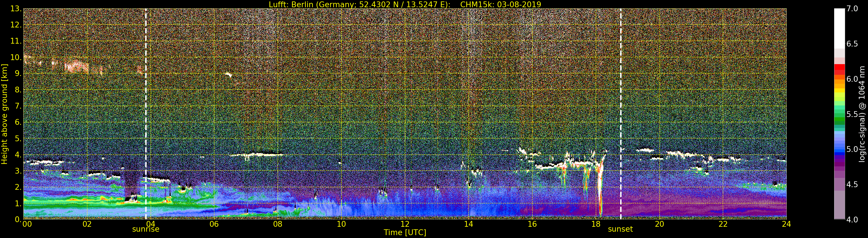The image size is (868, 238).
Task: Click the 'Time [UTC]' axis label
Action: coord(405,232)
